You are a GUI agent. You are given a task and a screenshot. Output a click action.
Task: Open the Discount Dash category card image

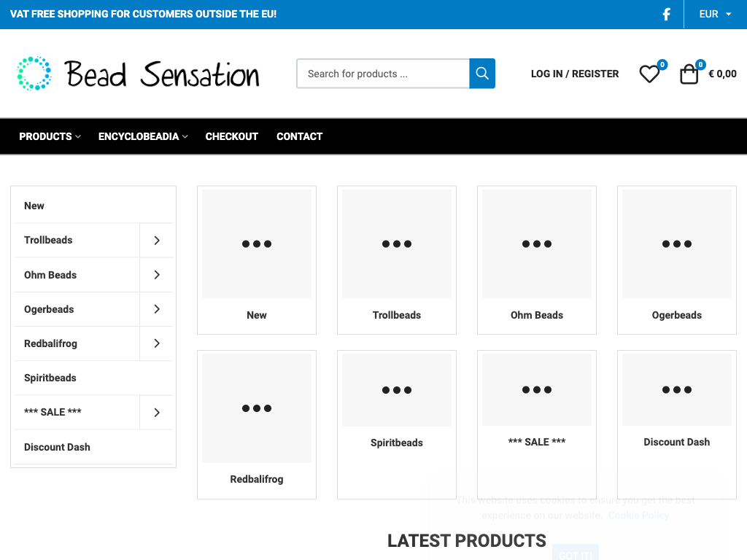coord(677,389)
